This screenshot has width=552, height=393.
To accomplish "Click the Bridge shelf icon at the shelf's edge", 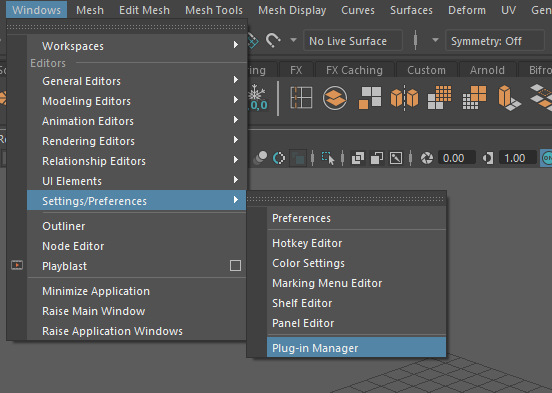I will point(541,98).
